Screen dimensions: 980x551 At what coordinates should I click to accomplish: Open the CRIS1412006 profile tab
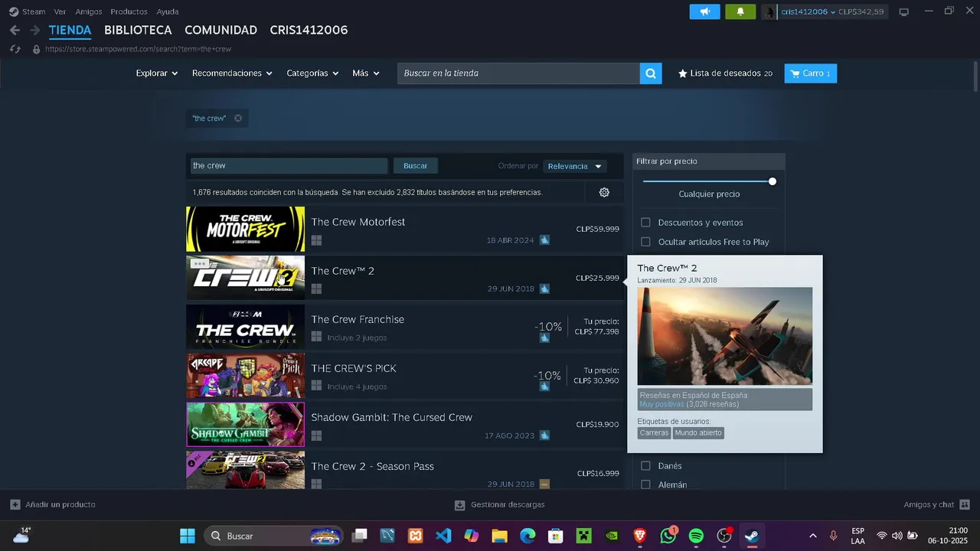[309, 30]
